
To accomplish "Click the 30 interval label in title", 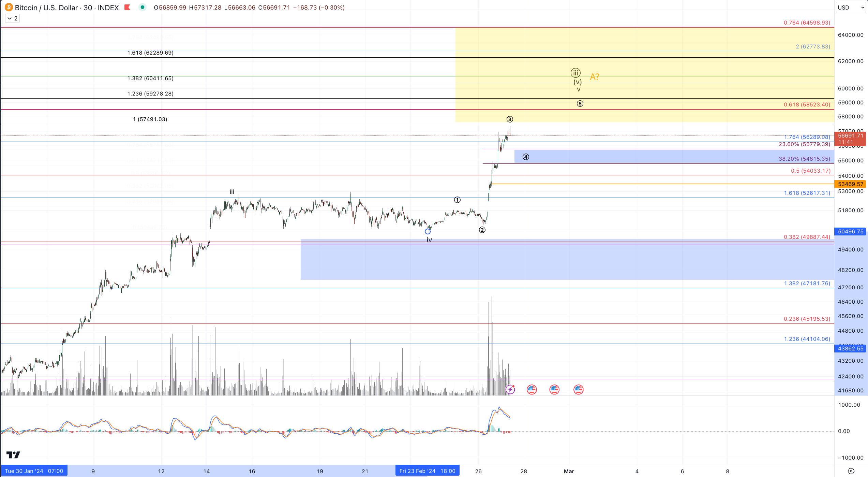I will coord(88,8).
